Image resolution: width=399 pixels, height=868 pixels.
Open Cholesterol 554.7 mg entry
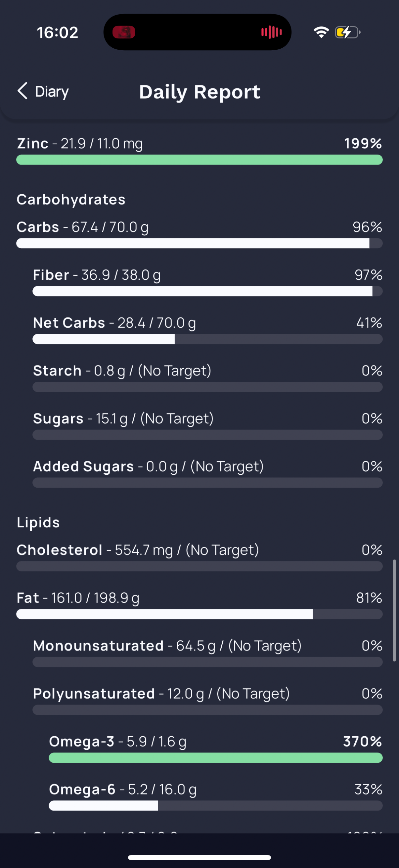tap(199, 557)
